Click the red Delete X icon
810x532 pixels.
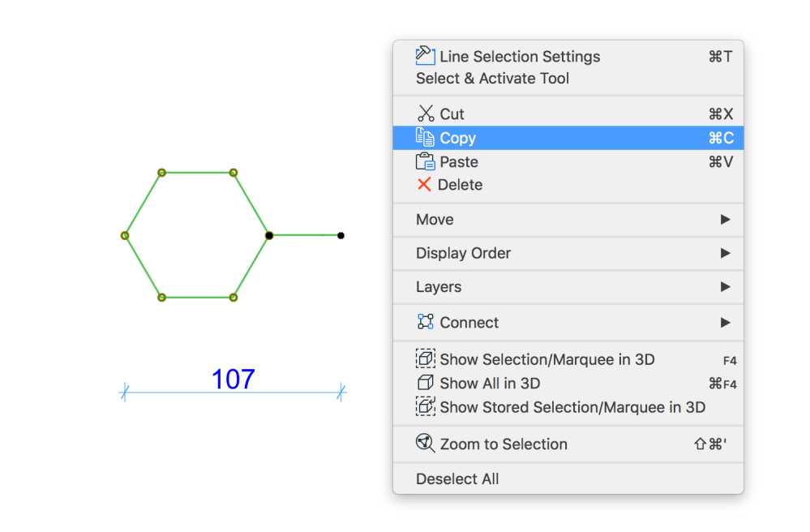pos(424,185)
